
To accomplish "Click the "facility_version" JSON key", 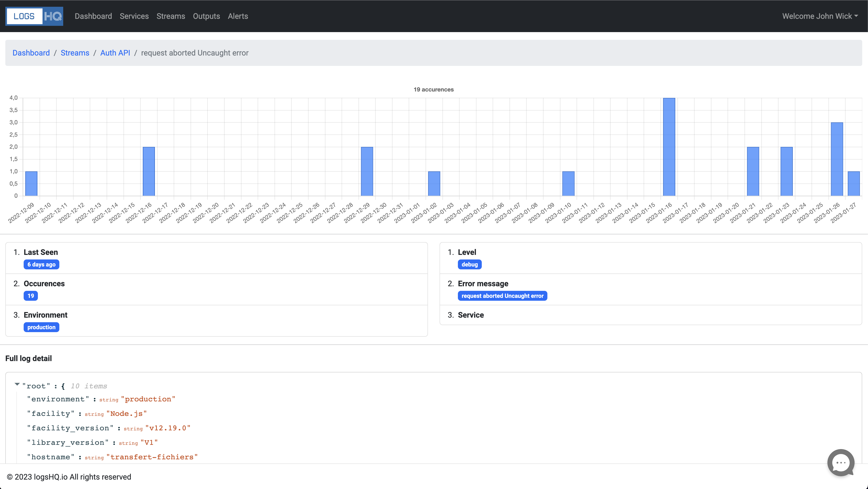I will [70, 428].
